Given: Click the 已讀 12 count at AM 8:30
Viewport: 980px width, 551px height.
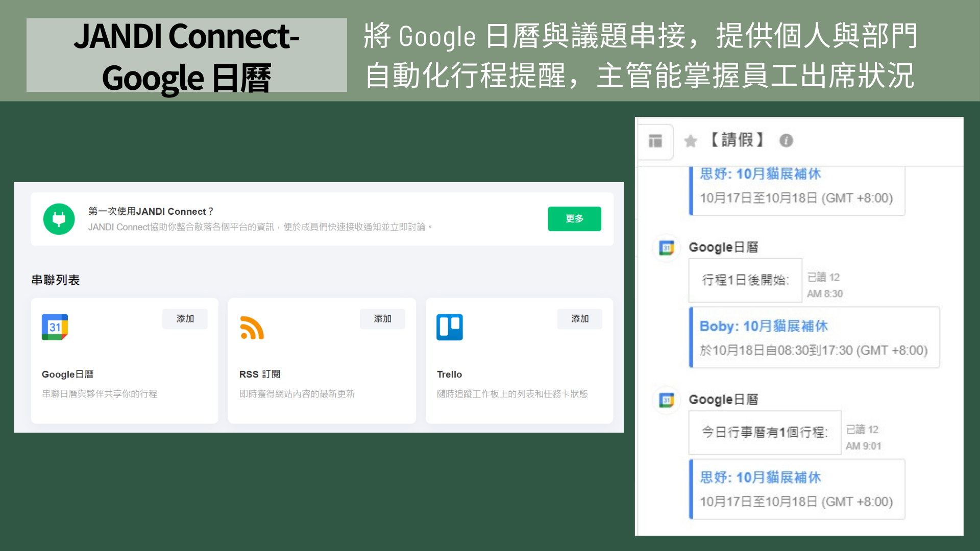Looking at the screenshot, I should click(823, 277).
